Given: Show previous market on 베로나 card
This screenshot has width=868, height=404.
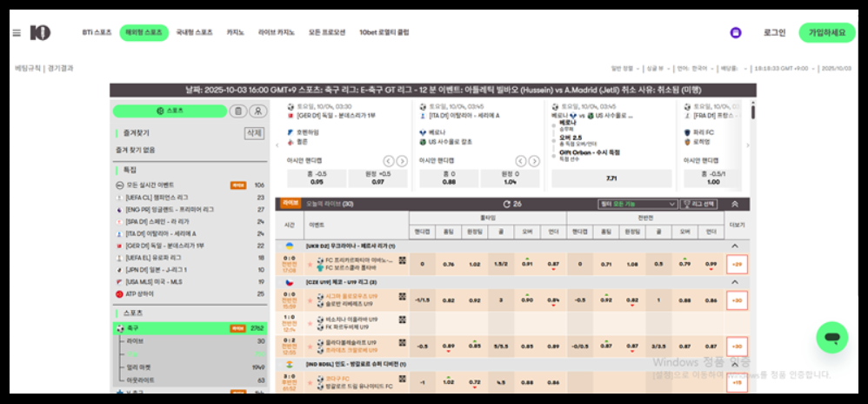Looking at the screenshot, I should click(x=521, y=161).
